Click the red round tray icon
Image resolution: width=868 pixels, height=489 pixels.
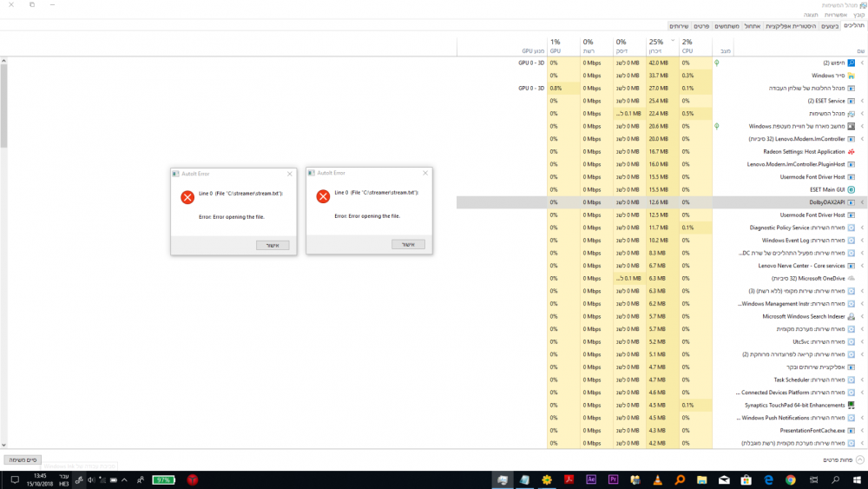pos(192,480)
